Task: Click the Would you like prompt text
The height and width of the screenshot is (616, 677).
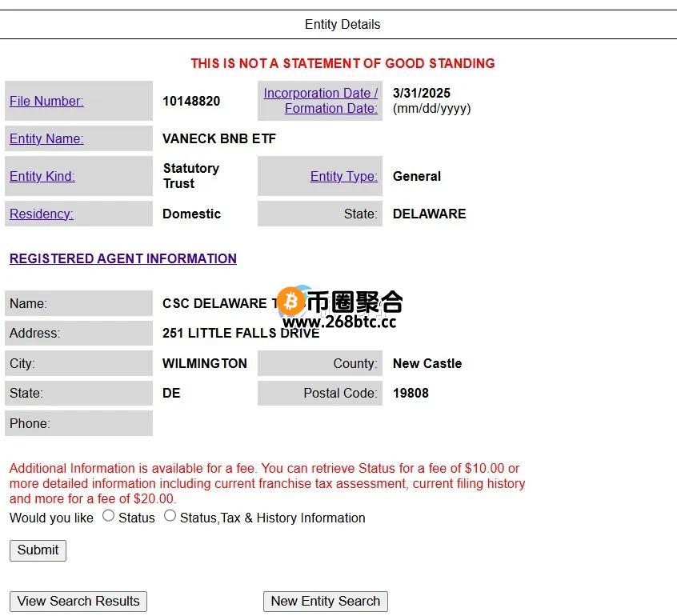Action: [x=51, y=518]
